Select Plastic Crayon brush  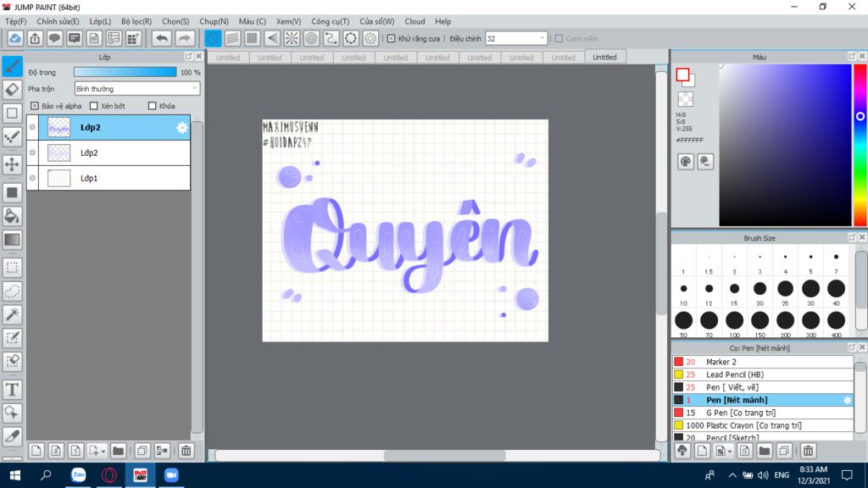click(763, 425)
